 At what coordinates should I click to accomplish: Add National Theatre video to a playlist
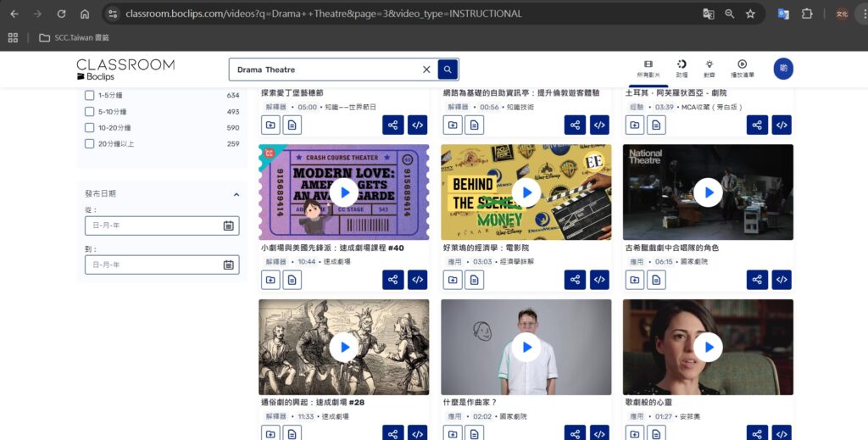[x=635, y=280]
